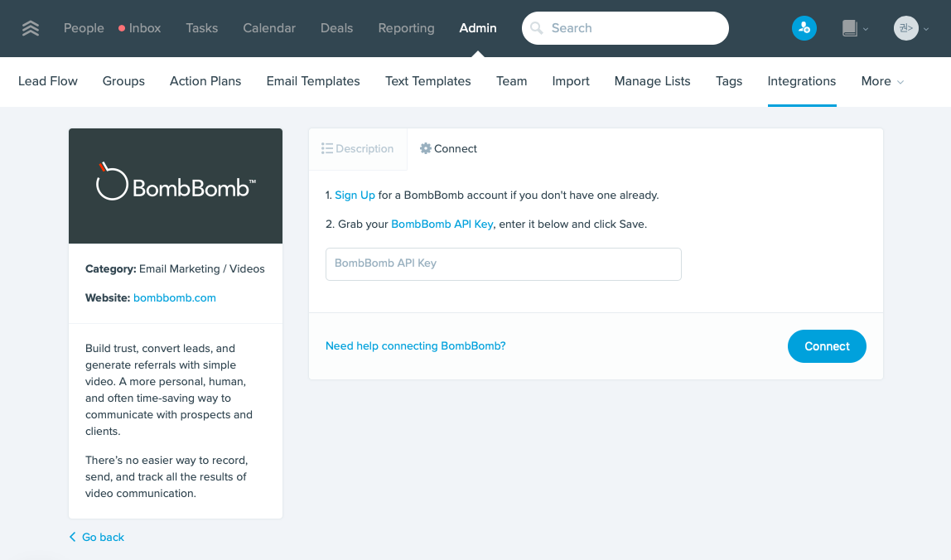Viewport: 951px width, 560px height.
Task: Go to Tasks in top navigation
Action: [201, 28]
